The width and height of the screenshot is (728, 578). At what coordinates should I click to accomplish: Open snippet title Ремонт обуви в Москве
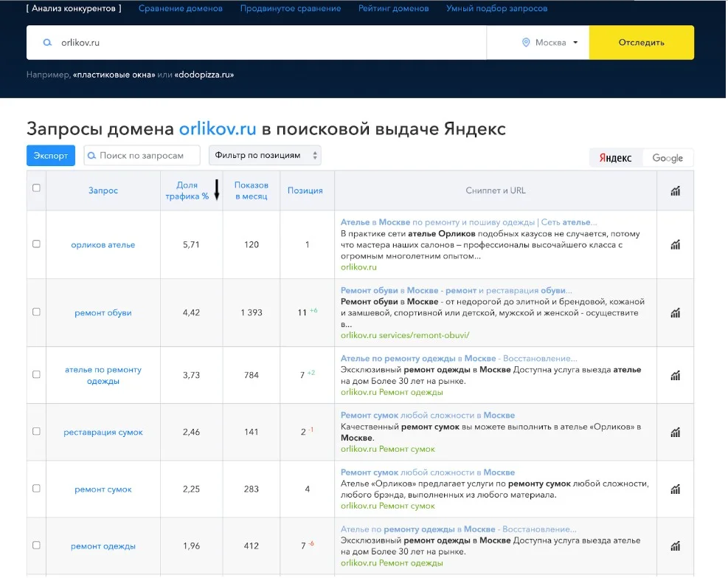(457, 290)
